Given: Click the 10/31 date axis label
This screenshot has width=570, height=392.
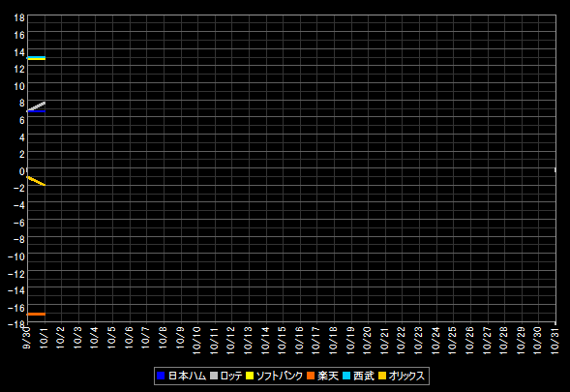Looking at the screenshot, I should pyautogui.click(x=555, y=340).
